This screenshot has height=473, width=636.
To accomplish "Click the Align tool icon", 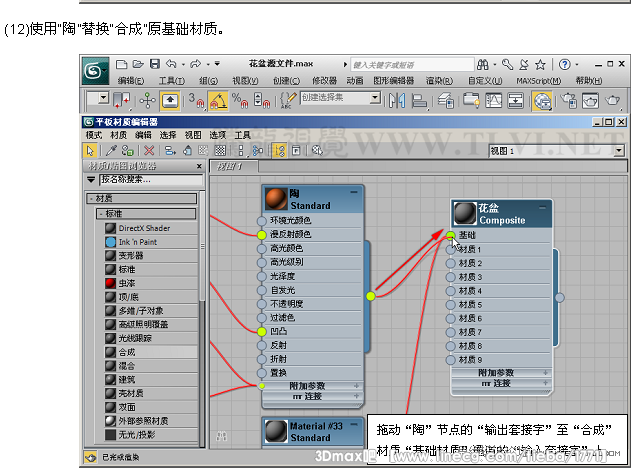I will (x=419, y=101).
